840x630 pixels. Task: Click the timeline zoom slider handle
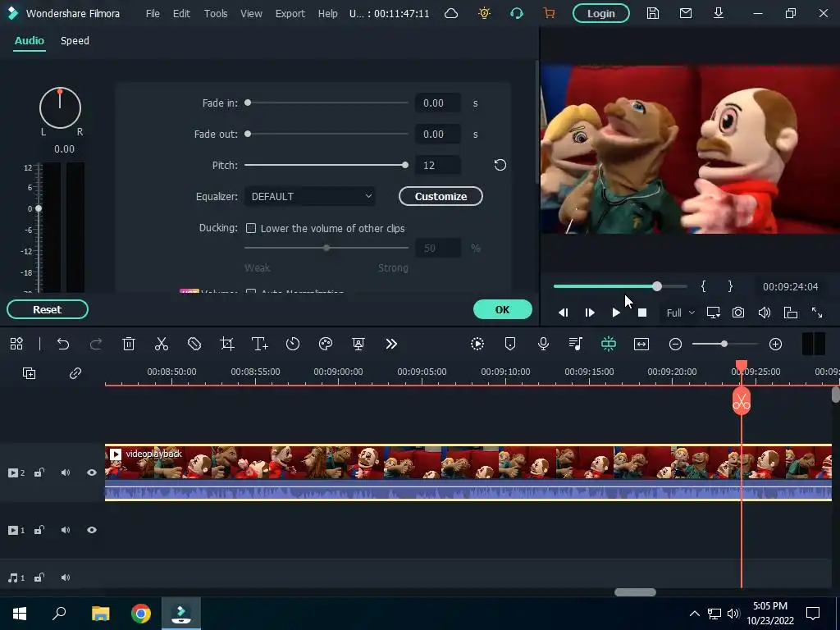click(724, 344)
